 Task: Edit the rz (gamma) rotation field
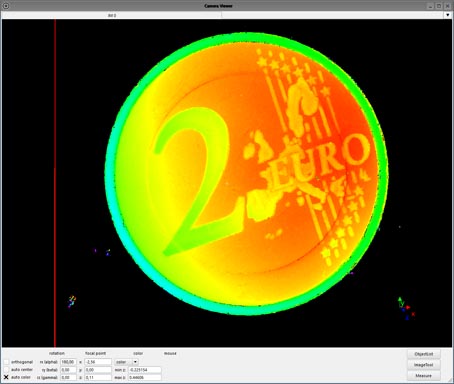pos(68,377)
